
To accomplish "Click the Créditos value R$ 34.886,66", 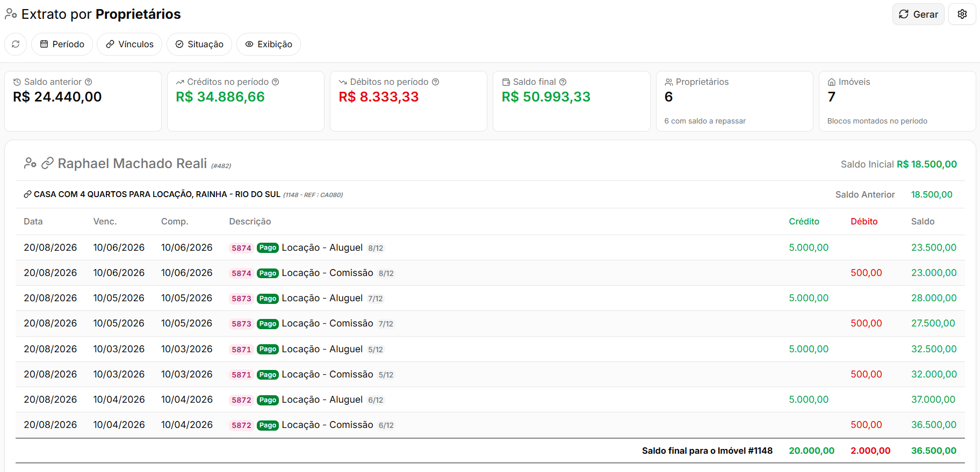I will coord(220,97).
